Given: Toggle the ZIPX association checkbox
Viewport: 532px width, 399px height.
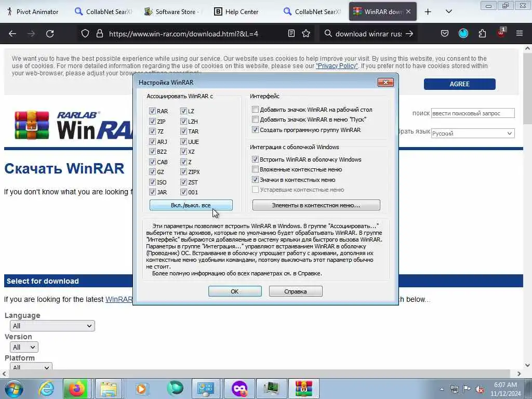Looking at the screenshot, I should pos(183,172).
